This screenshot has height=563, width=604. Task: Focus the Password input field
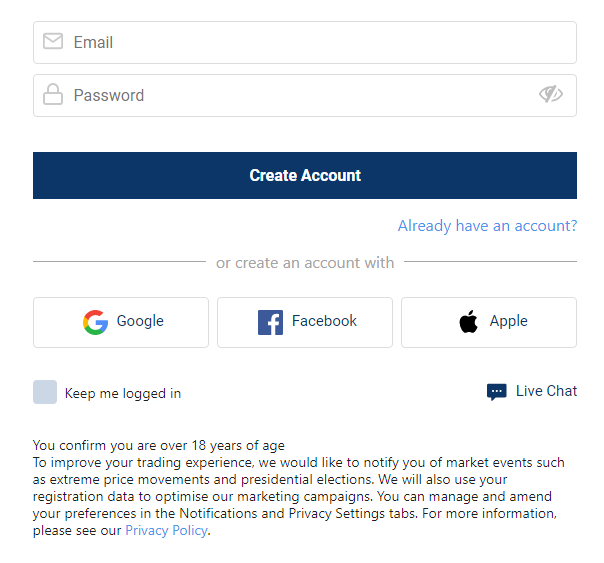tap(305, 96)
